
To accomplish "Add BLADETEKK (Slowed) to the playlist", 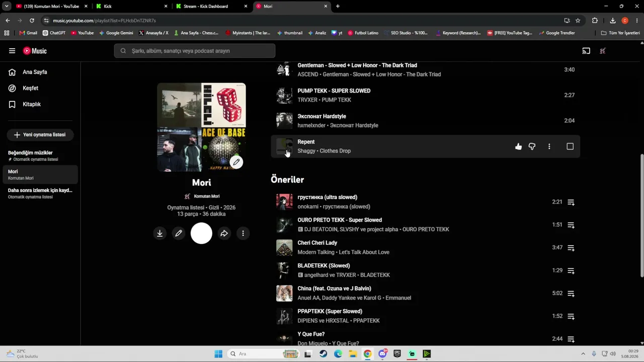I will pos(571,270).
